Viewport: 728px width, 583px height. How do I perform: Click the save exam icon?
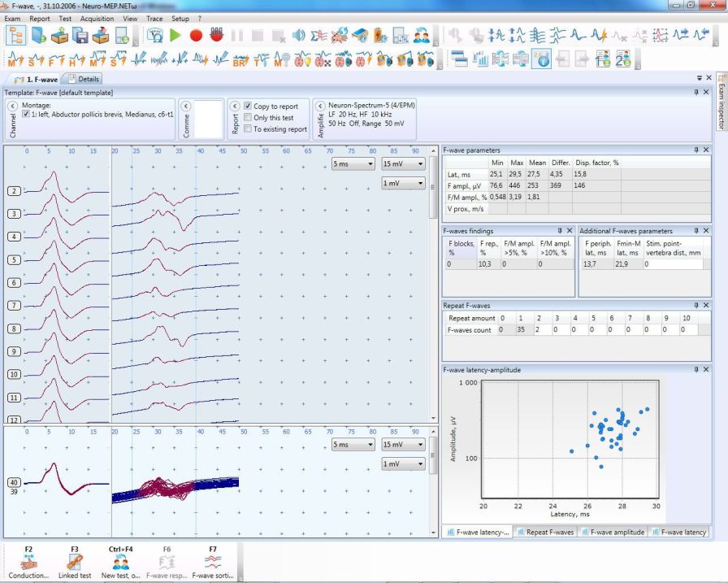(x=81, y=37)
